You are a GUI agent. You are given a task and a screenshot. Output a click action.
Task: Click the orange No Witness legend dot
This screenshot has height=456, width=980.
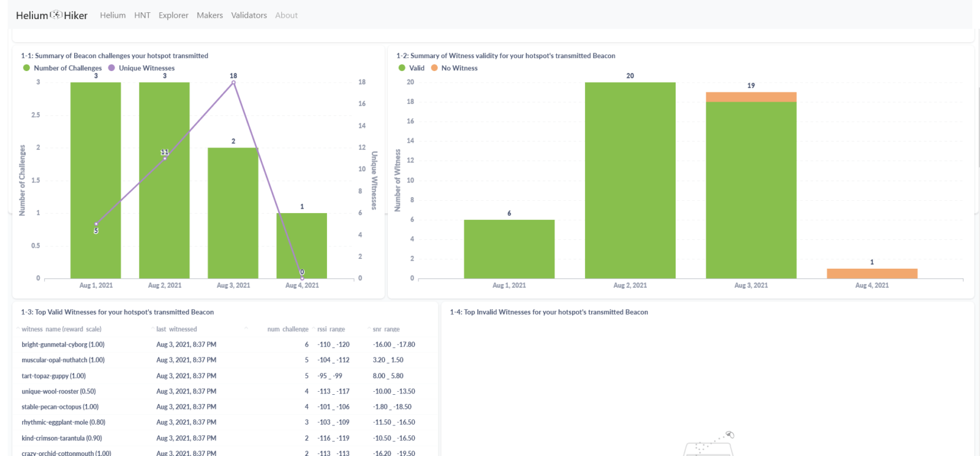434,68
